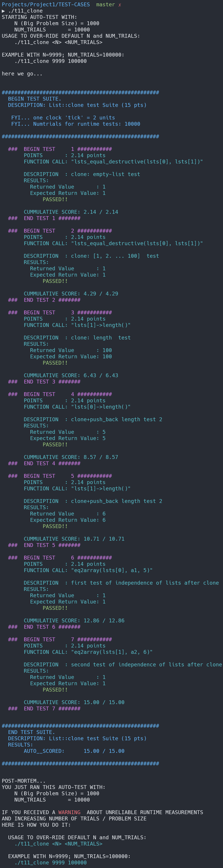Click the STARTING AUTO-TEST WITH line

[39, 17]
